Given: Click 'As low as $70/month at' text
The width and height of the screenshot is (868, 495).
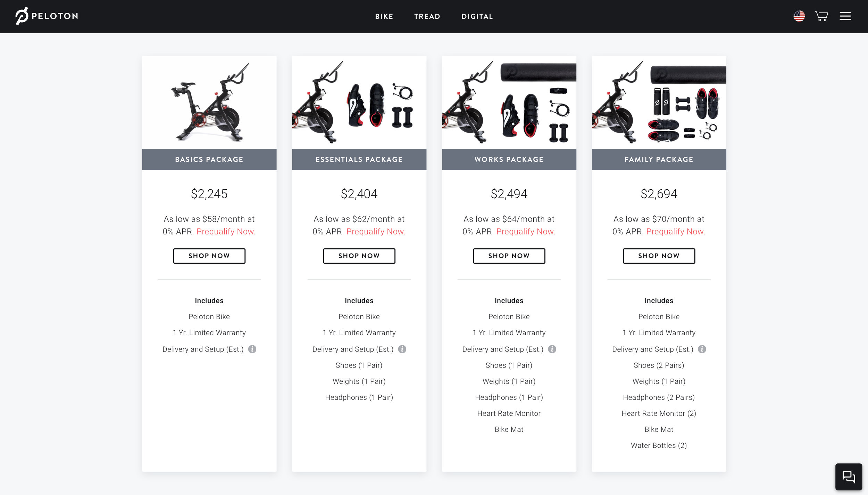Looking at the screenshot, I should pyautogui.click(x=659, y=219).
